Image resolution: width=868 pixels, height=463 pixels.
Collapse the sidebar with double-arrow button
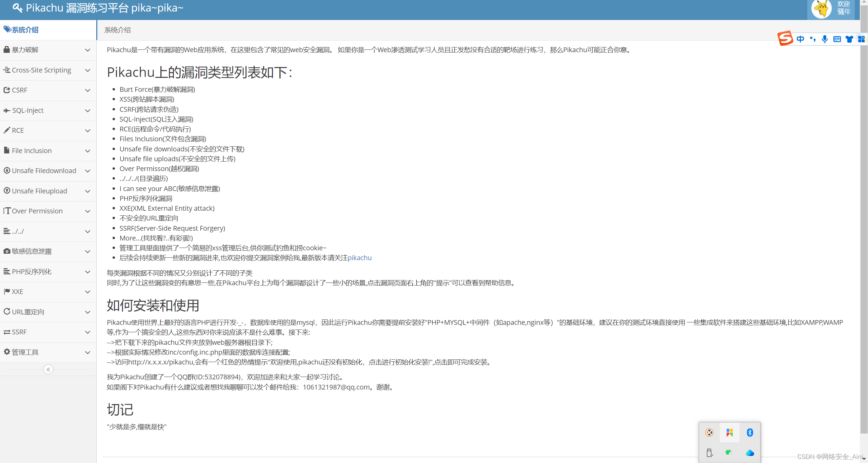pos(48,370)
